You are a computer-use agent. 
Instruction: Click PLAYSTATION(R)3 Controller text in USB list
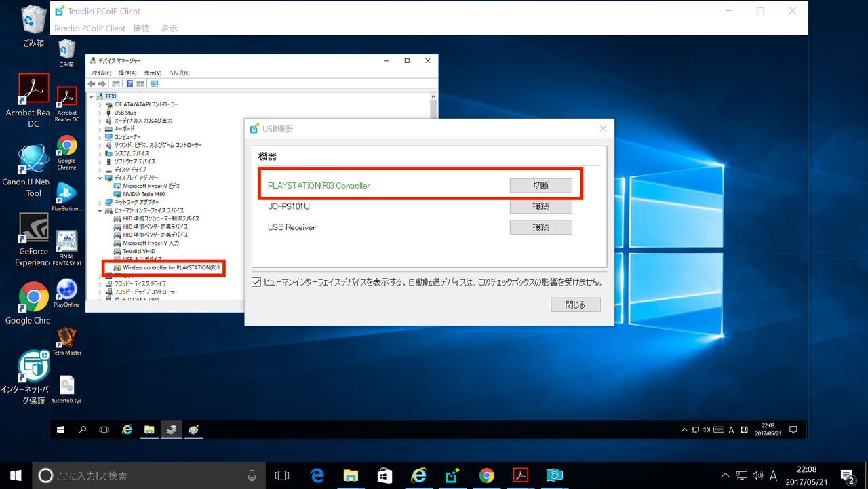[319, 185]
